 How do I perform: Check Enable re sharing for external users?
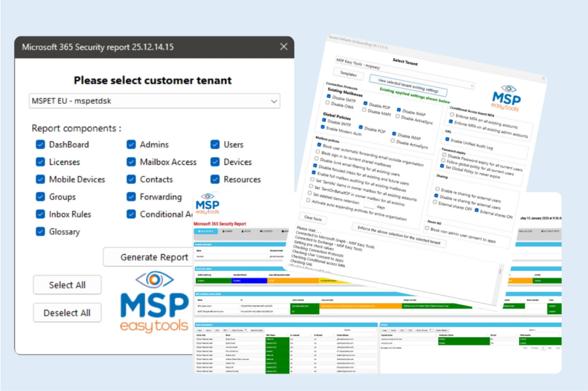tap(438, 188)
